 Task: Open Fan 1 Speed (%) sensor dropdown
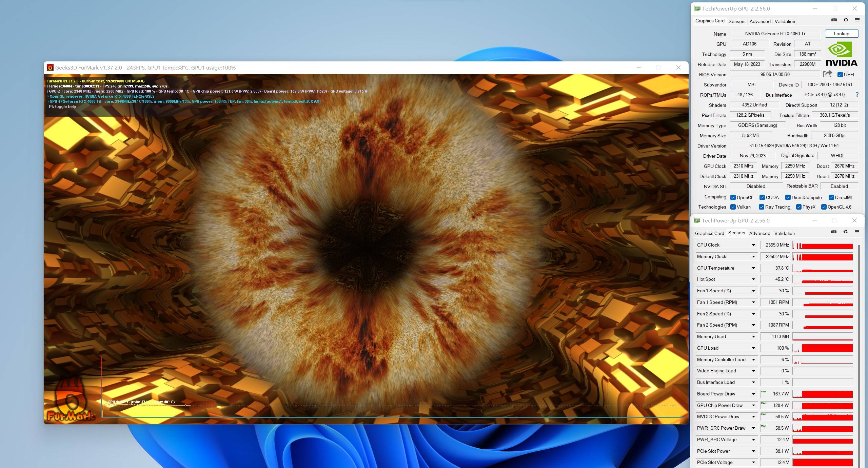[x=753, y=291]
